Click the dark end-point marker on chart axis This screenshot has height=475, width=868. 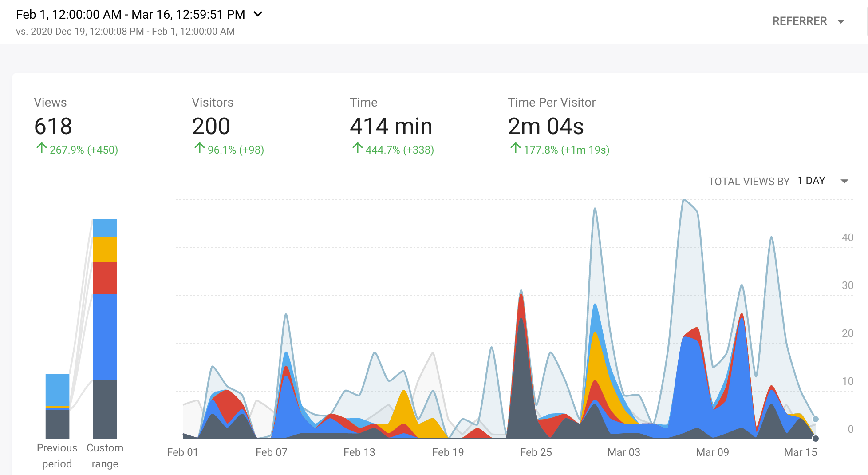coord(816,439)
